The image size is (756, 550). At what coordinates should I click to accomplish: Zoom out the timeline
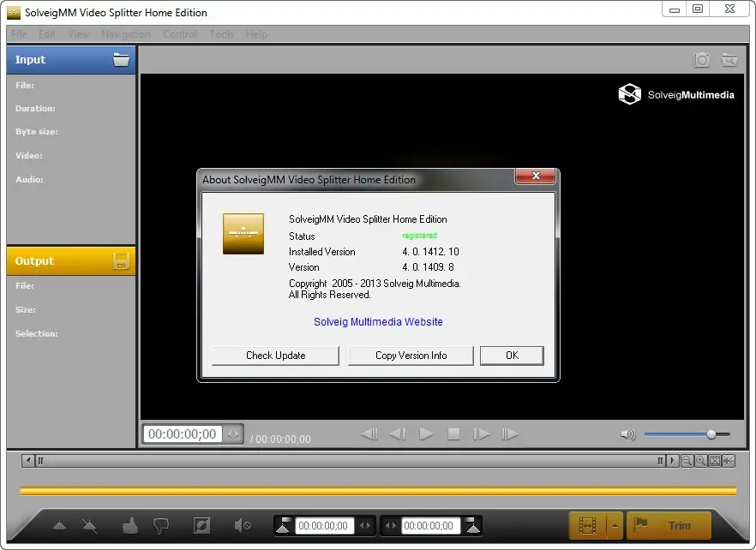tap(687, 461)
